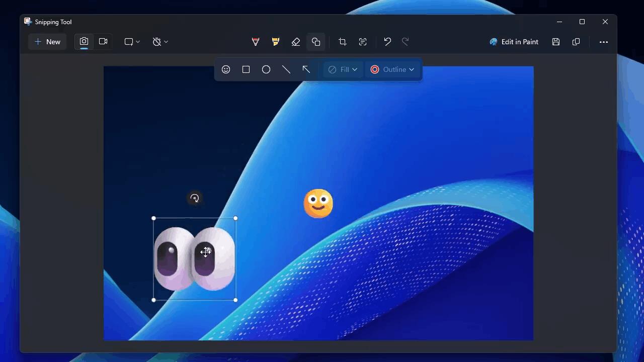
Task: Open the Fill color dropdown
Action: click(343, 69)
